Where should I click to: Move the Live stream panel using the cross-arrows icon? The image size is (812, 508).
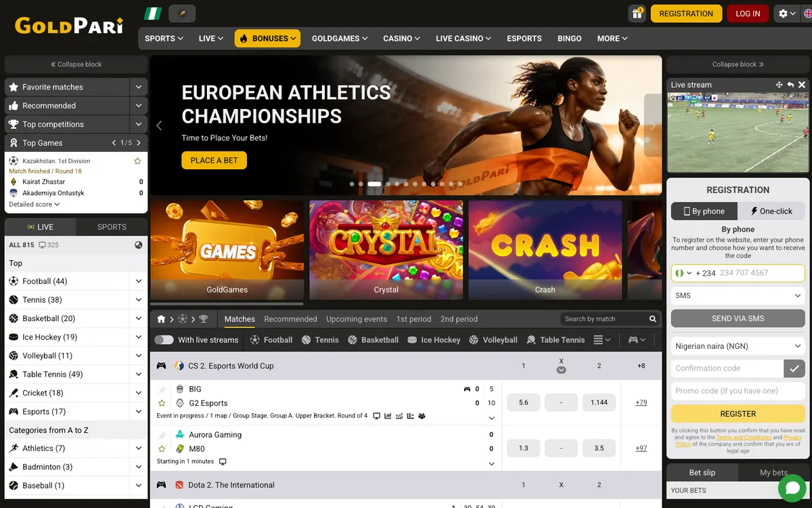[779, 85]
